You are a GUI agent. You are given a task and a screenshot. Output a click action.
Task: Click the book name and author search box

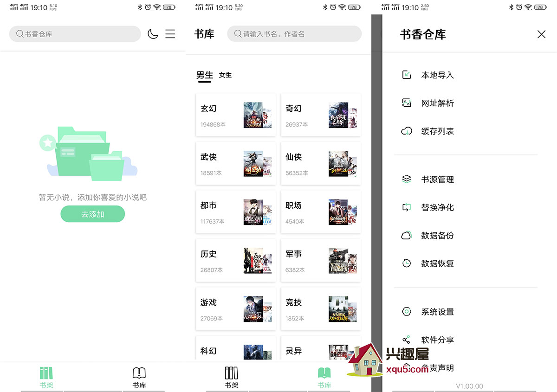(294, 34)
